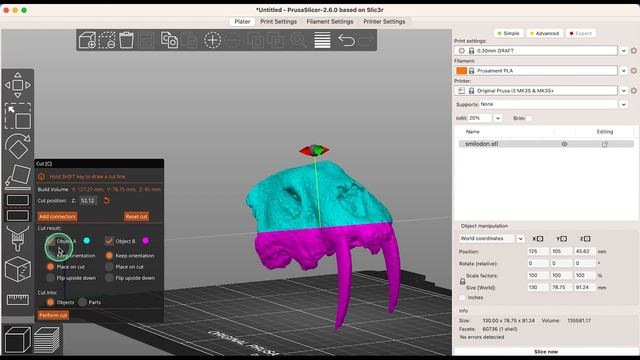Click the Add object toolbar icon
Image resolution: width=640 pixels, height=360 pixels.
point(87,40)
